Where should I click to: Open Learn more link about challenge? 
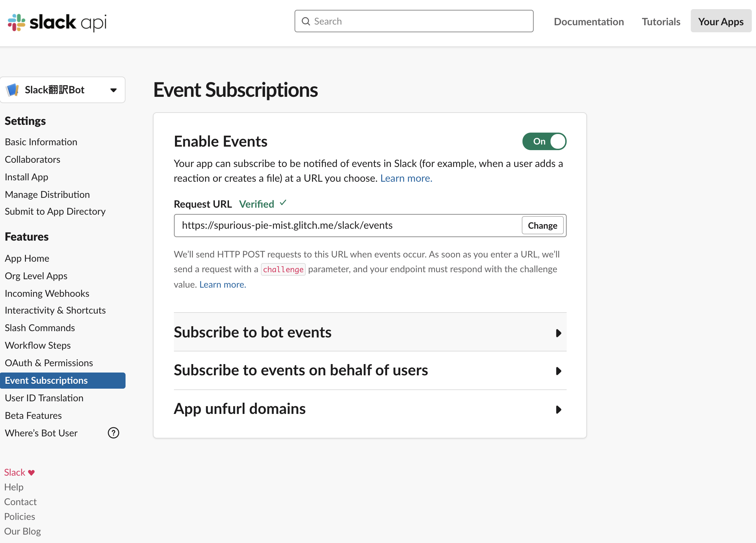click(x=223, y=284)
